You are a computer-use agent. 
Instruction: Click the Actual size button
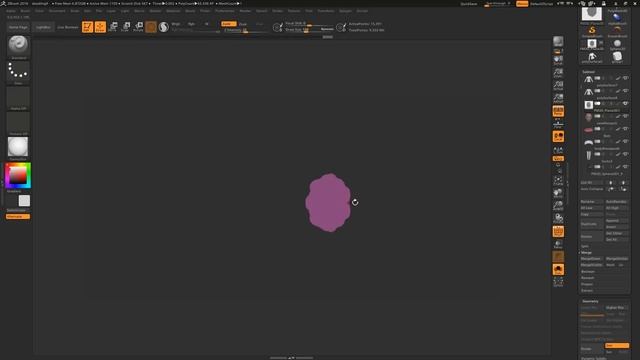[x=558, y=86]
